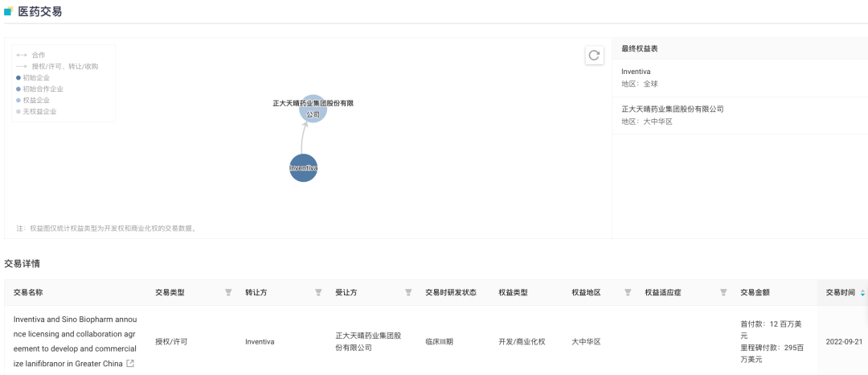Screen dimensions: 868x375
Task: Click the 地区：大中华区 line in 最终权益表
Action: point(646,122)
